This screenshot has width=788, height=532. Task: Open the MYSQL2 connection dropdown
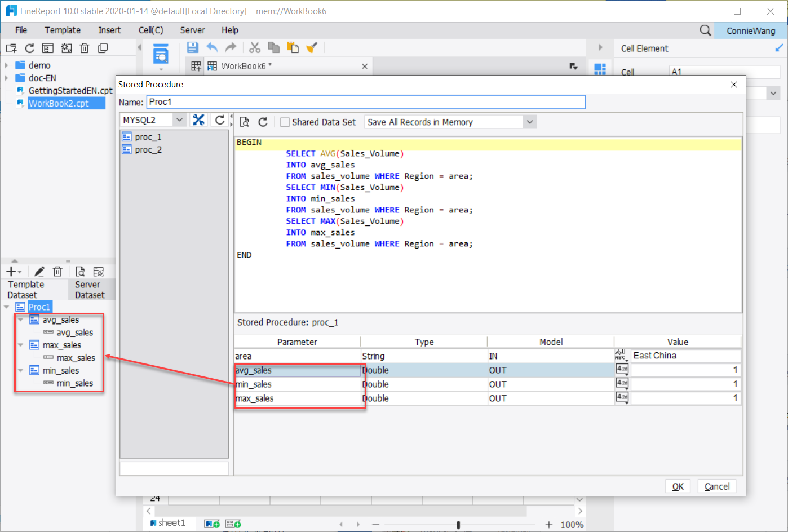[180, 119]
